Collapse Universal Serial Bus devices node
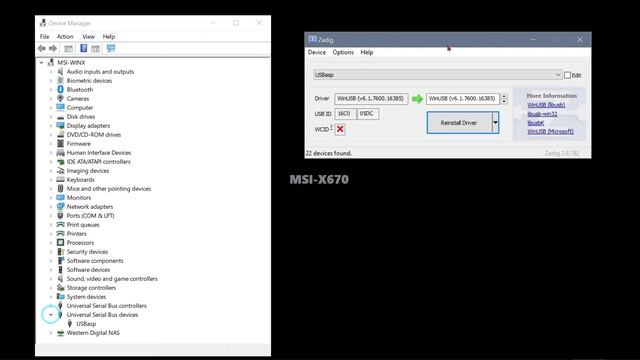The width and height of the screenshot is (640, 360). click(51, 315)
